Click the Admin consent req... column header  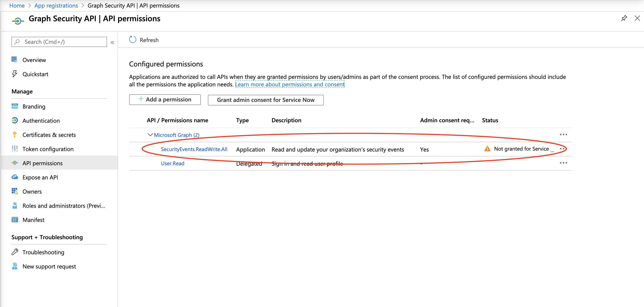click(447, 120)
